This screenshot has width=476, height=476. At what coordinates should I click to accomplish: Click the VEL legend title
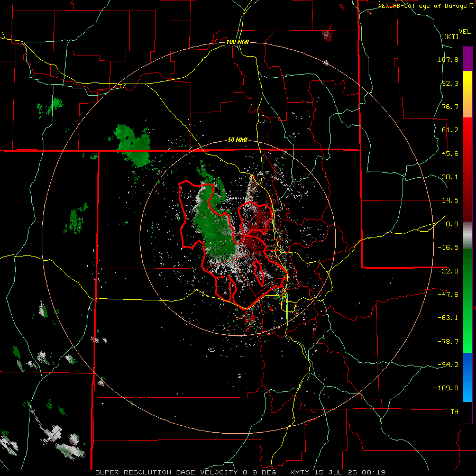pyautogui.click(x=464, y=31)
